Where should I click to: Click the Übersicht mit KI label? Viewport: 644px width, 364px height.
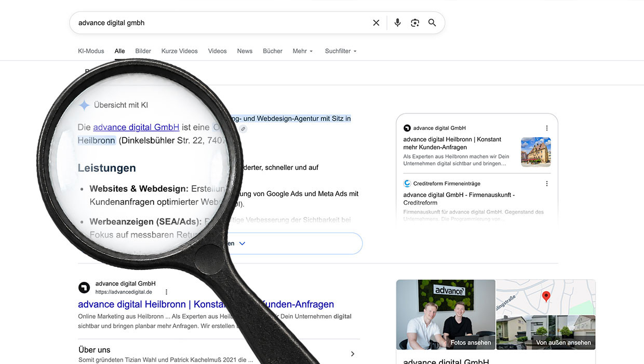pyautogui.click(x=121, y=105)
